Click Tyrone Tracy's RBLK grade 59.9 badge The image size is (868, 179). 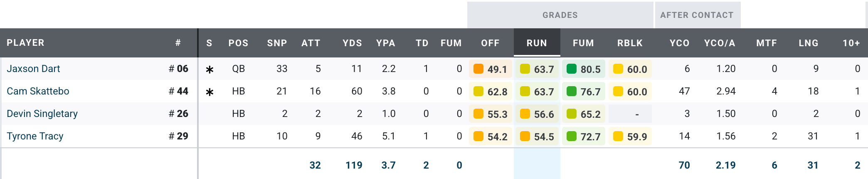click(x=630, y=137)
